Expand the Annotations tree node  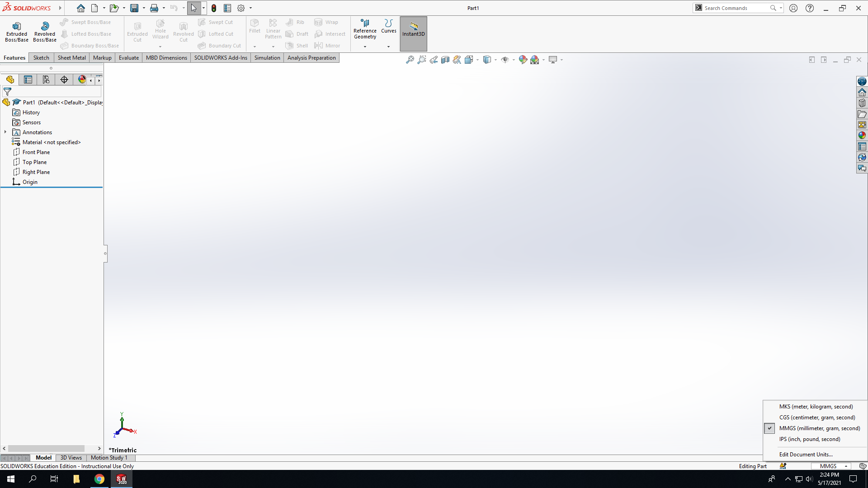click(x=5, y=132)
